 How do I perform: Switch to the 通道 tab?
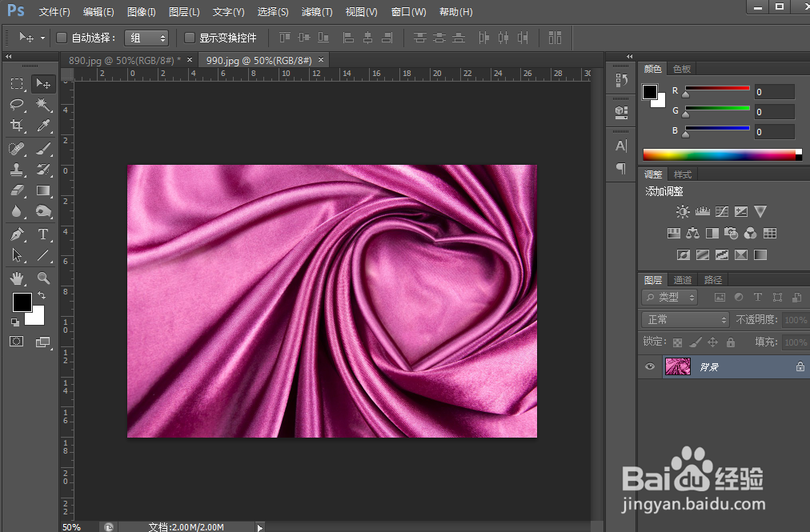tap(683, 280)
